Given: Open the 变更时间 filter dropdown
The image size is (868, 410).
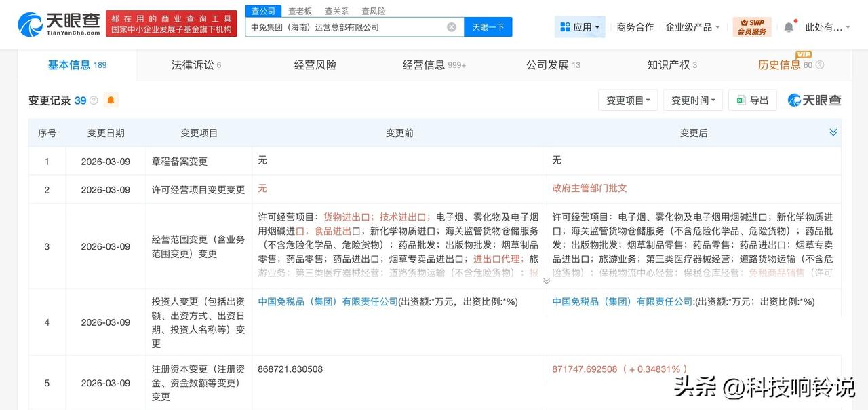Looking at the screenshot, I should click(693, 100).
